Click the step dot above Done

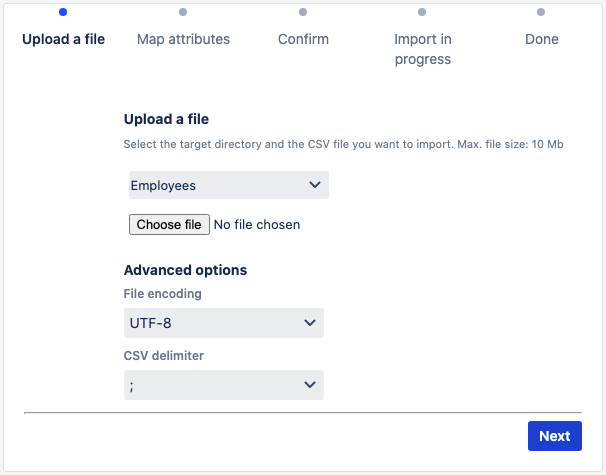(x=541, y=12)
